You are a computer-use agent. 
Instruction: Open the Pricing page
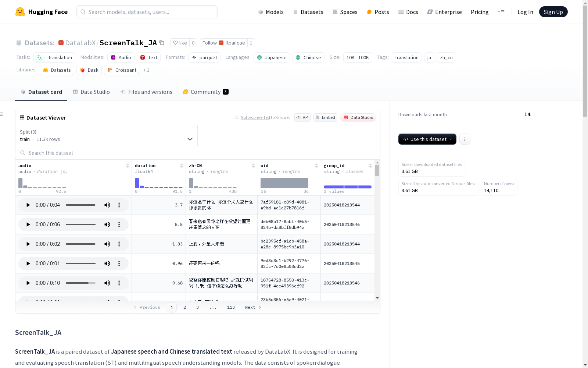[480, 12]
